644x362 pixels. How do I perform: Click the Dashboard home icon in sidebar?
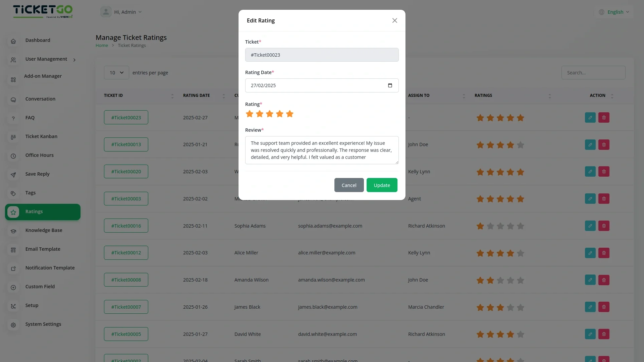[13, 41]
